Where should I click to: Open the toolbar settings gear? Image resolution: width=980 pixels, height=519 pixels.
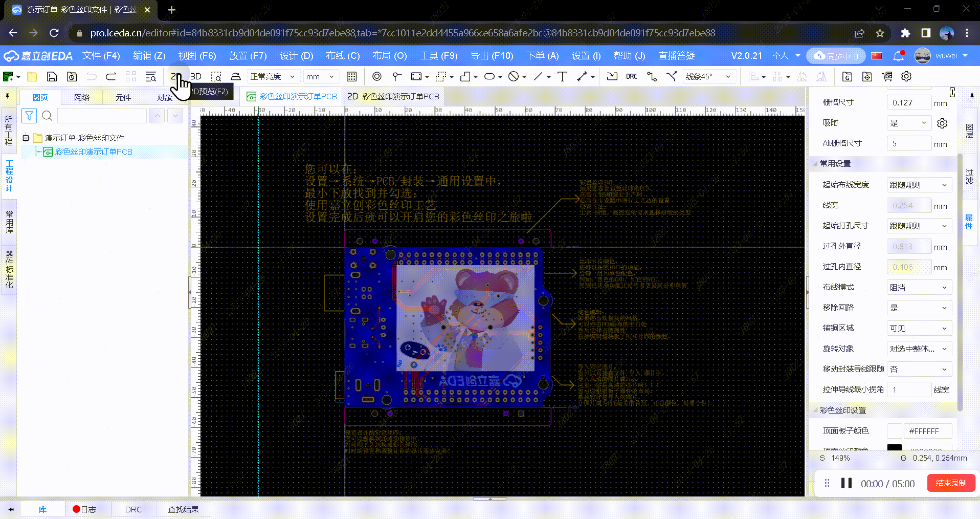tap(906, 77)
